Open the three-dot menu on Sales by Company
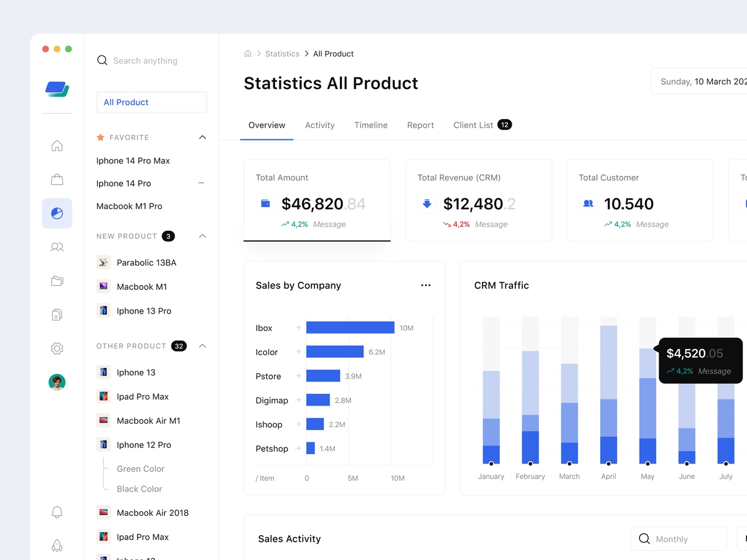Image resolution: width=747 pixels, height=560 pixels. coord(426,286)
